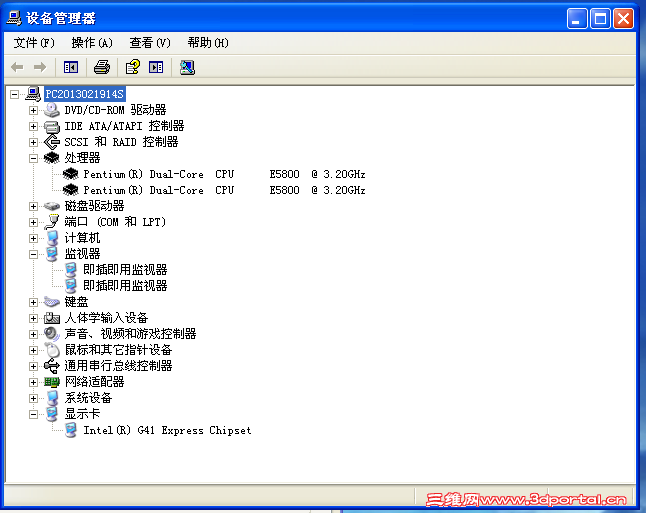646x513 pixels.
Task: Select 声音、视频和游戏控制器 label
Action: pyautogui.click(x=130, y=334)
